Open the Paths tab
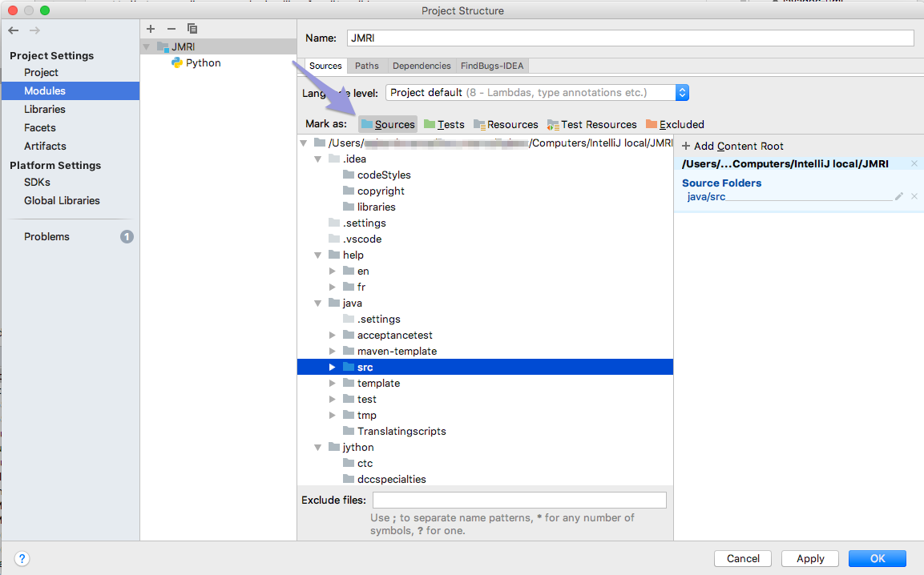924x575 pixels. coord(367,66)
